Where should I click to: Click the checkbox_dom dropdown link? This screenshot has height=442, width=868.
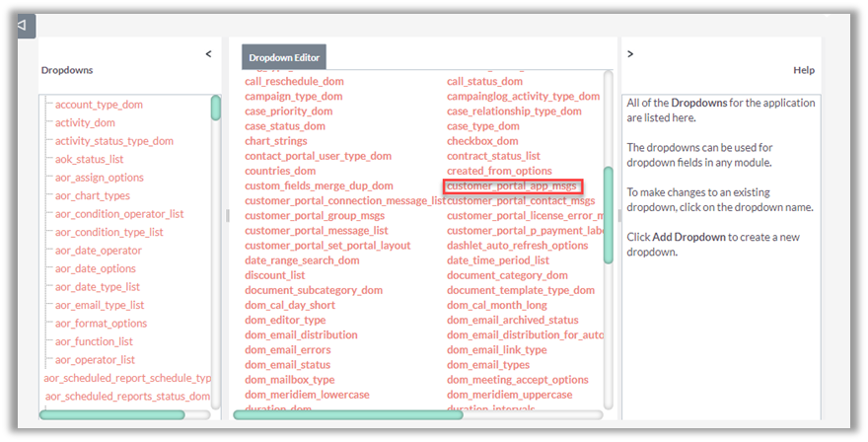(x=482, y=141)
